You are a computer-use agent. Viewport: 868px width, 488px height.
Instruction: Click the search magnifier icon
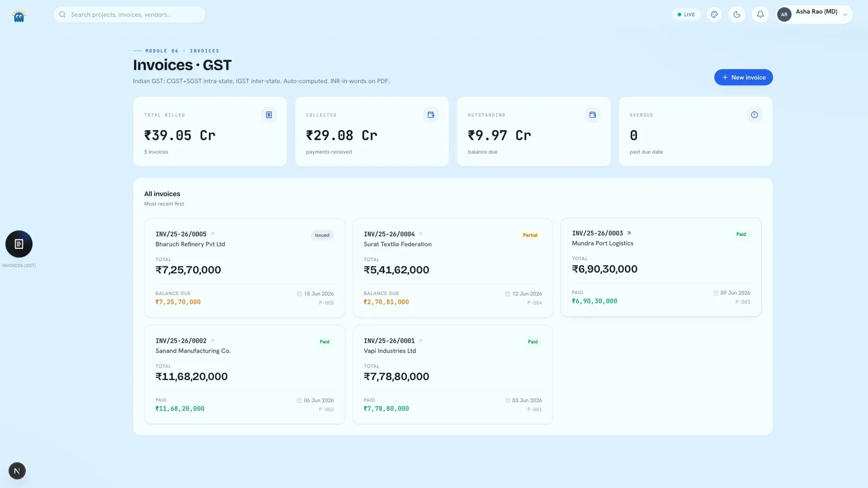point(62,15)
